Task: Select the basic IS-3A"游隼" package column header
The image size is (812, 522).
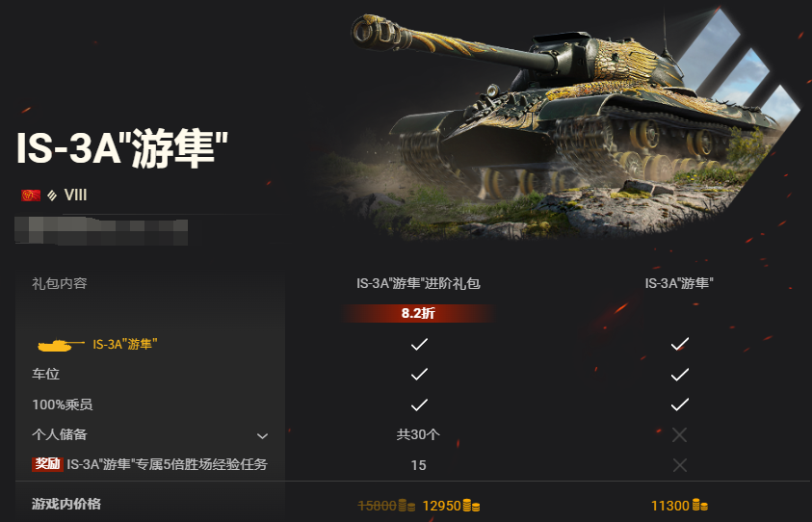Action: (679, 283)
